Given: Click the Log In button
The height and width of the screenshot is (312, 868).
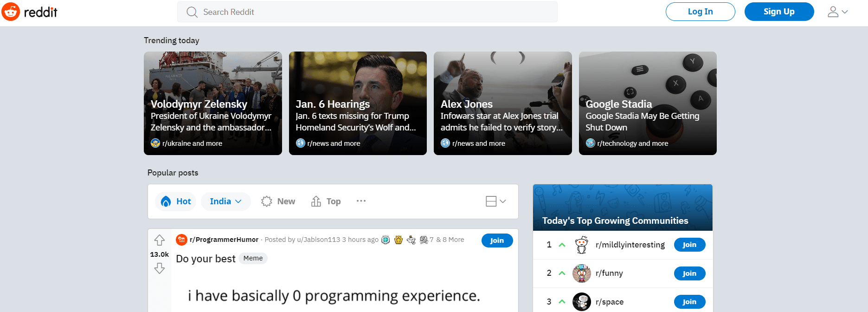Looking at the screenshot, I should pos(700,12).
